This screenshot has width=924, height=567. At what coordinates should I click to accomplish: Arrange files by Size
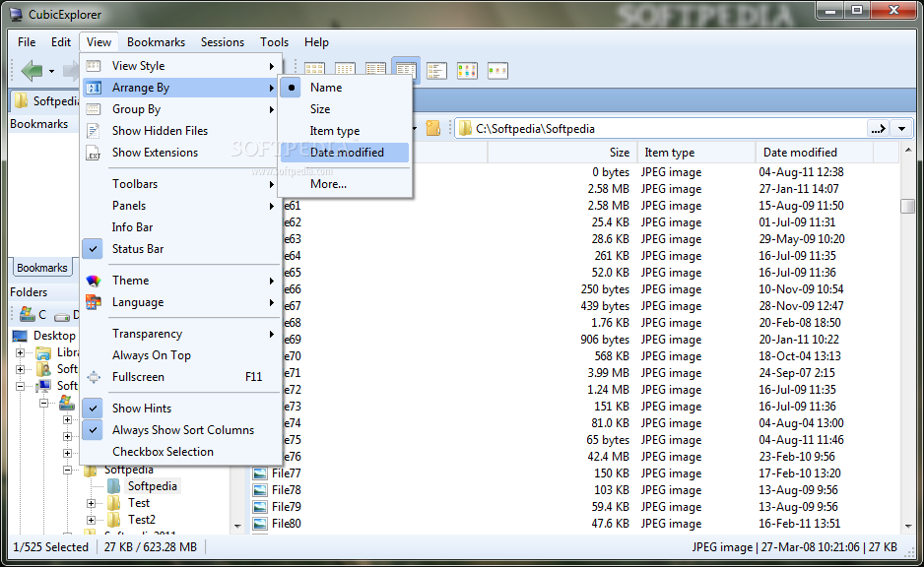345,109
